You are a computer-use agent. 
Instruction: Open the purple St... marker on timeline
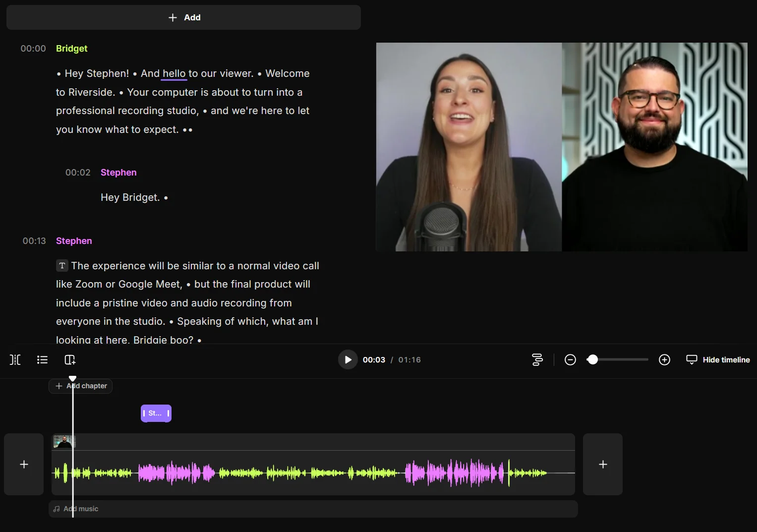(156, 413)
